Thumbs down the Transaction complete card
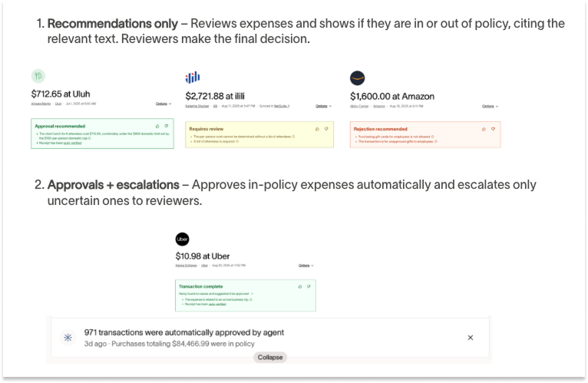The image size is (588, 383). tap(309, 286)
